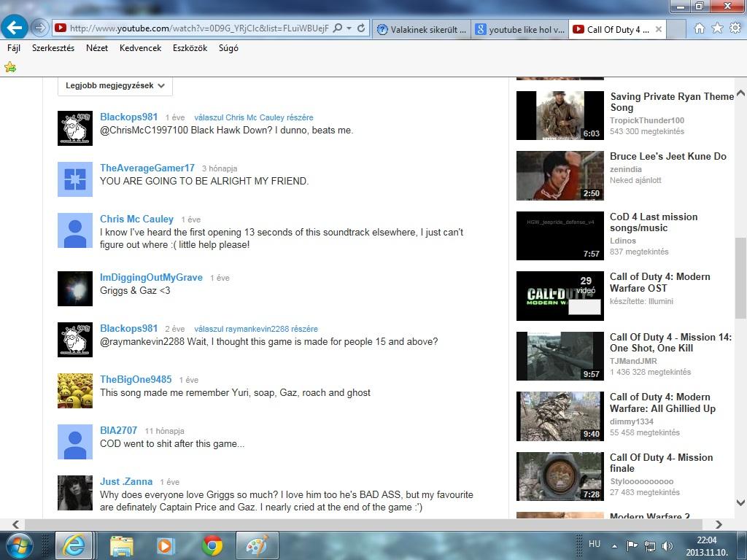This screenshot has height=560, width=747.
Task: Open ImDiggingOutMyGrave username link
Action: coord(151,277)
